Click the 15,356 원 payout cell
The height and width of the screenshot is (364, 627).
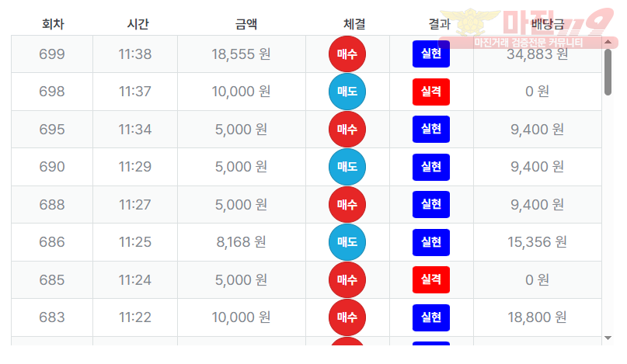coord(538,242)
